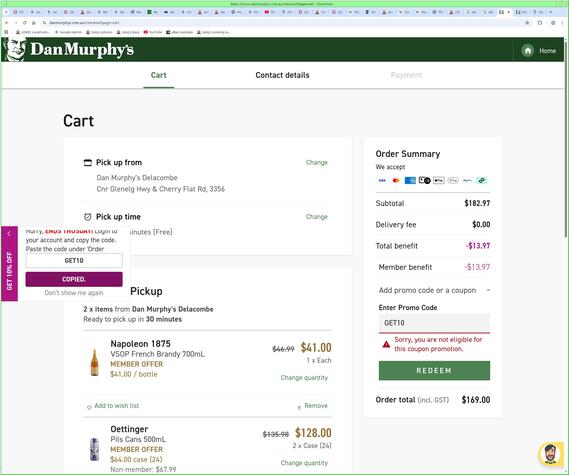Viewport: 569px width, 475px height.
Task: Click the remove trash icon for Napoleon 1875
Action: coord(299,408)
